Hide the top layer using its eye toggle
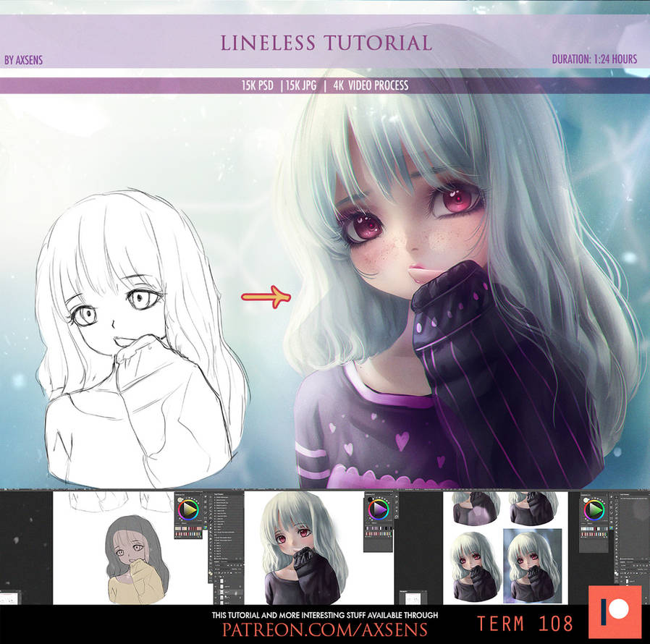Image resolution: width=650 pixels, height=644 pixels. 216,580
